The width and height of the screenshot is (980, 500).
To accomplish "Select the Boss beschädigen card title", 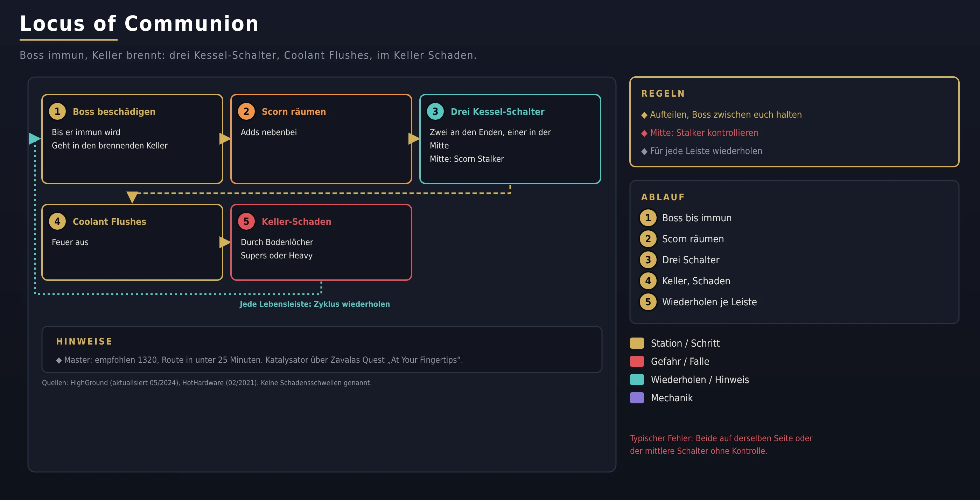I will point(114,111).
